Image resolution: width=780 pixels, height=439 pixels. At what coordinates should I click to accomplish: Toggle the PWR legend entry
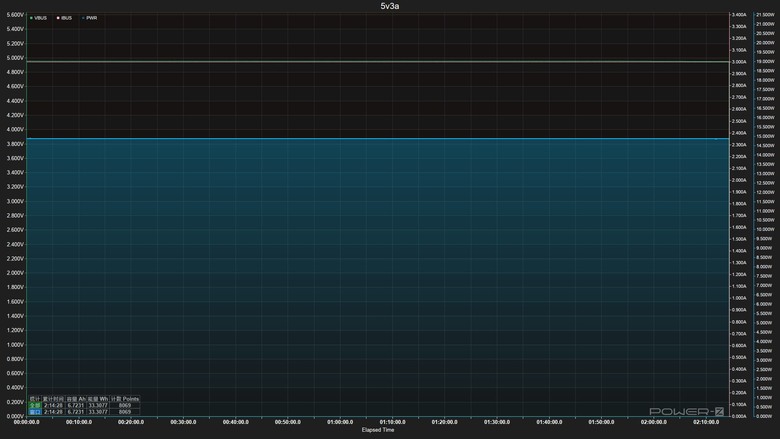pyautogui.click(x=90, y=18)
